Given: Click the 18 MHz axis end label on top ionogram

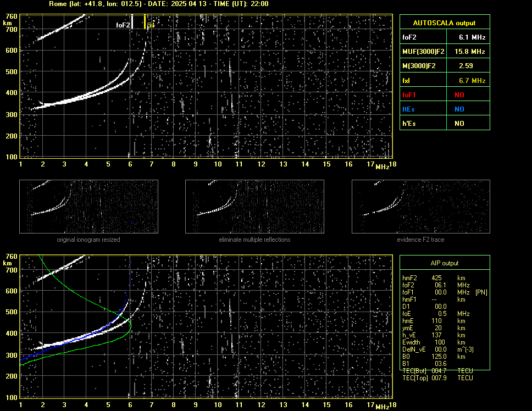Looking at the screenshot, I should (x=392, y=164).
